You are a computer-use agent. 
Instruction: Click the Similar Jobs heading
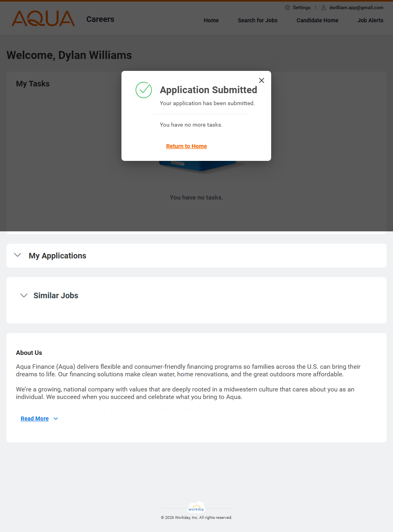click(56, 295)
